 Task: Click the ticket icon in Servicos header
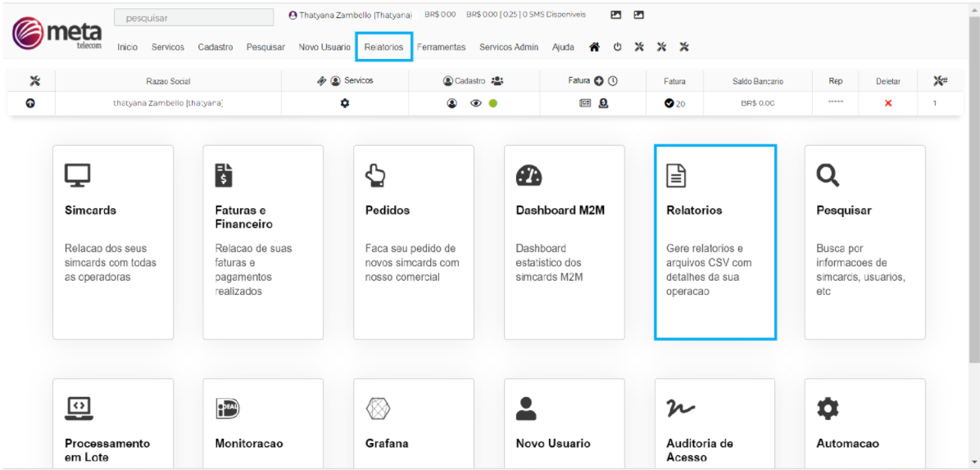coord(321,80)
